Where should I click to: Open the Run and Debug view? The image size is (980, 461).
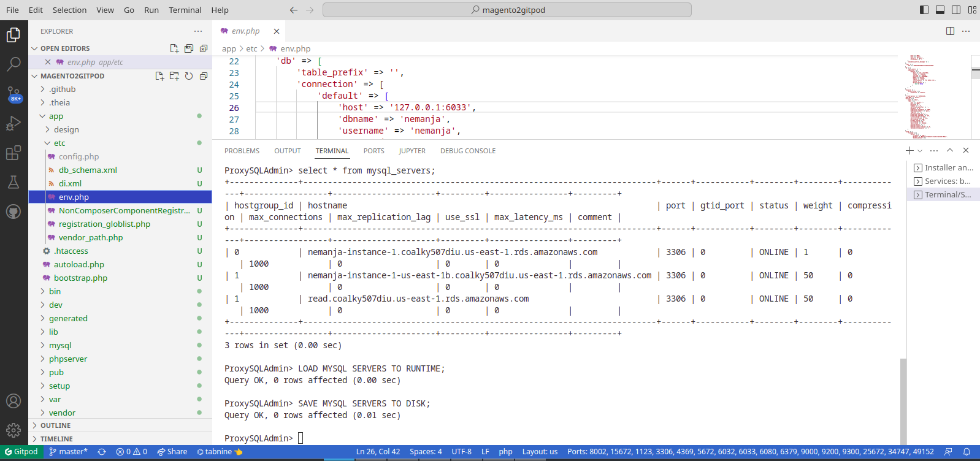click(13, 123)
